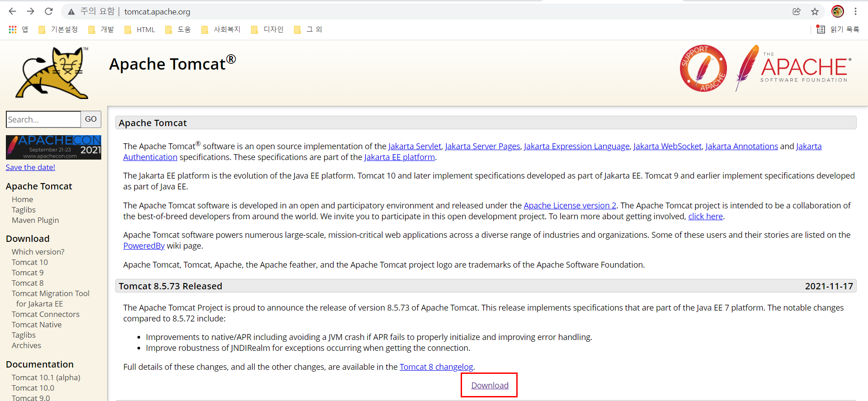Open the not-secure warning icon in address bar
Image resolution: width=868 pixels, height=401 pixels.
coord(71,12)
